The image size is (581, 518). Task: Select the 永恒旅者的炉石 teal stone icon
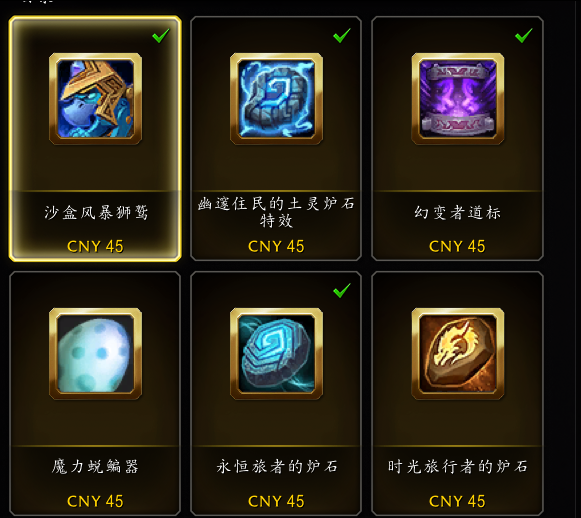pyautogui.click(x=276, y=353)
